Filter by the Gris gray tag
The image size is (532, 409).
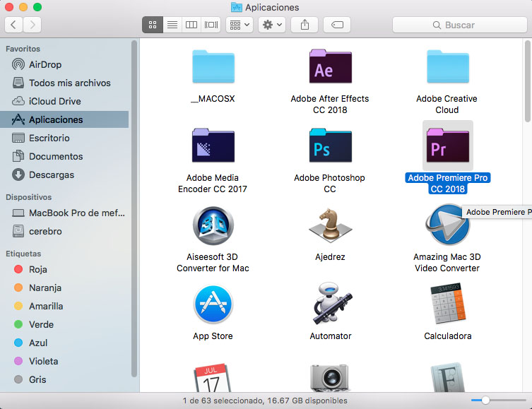64,379
